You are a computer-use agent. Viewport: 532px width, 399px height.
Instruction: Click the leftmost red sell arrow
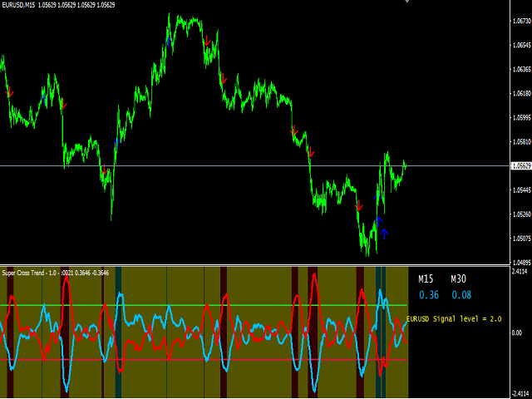click(10, 93)
